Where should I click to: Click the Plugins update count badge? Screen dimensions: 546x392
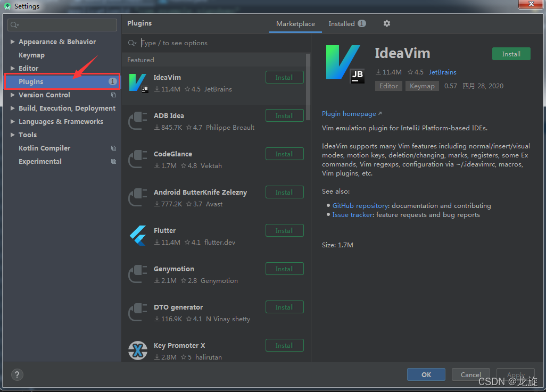(x=112, y=81)
